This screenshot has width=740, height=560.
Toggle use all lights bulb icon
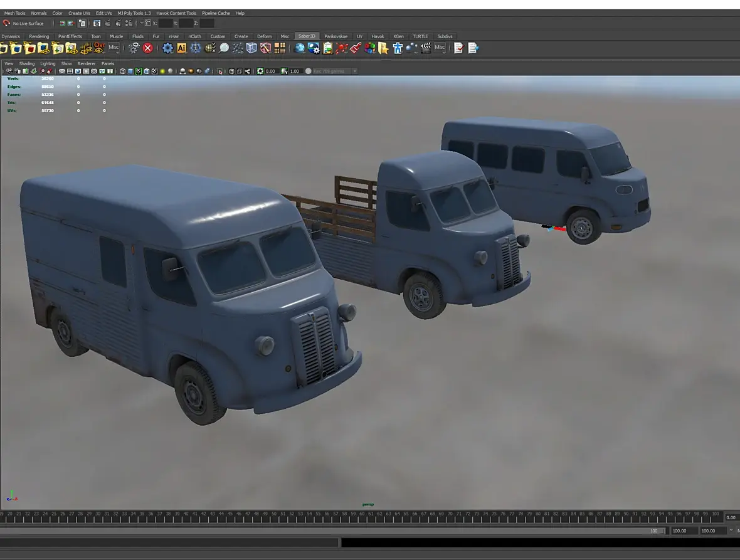click(162, 71)
